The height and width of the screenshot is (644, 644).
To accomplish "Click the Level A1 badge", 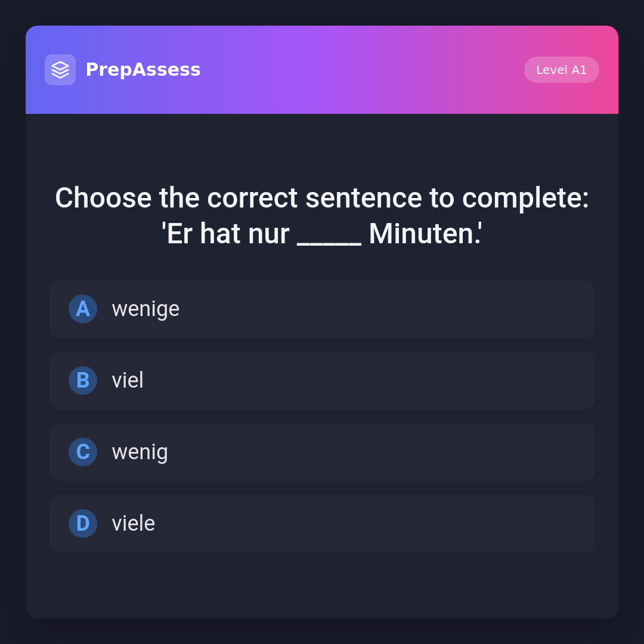I will click(x=561, y=70).
